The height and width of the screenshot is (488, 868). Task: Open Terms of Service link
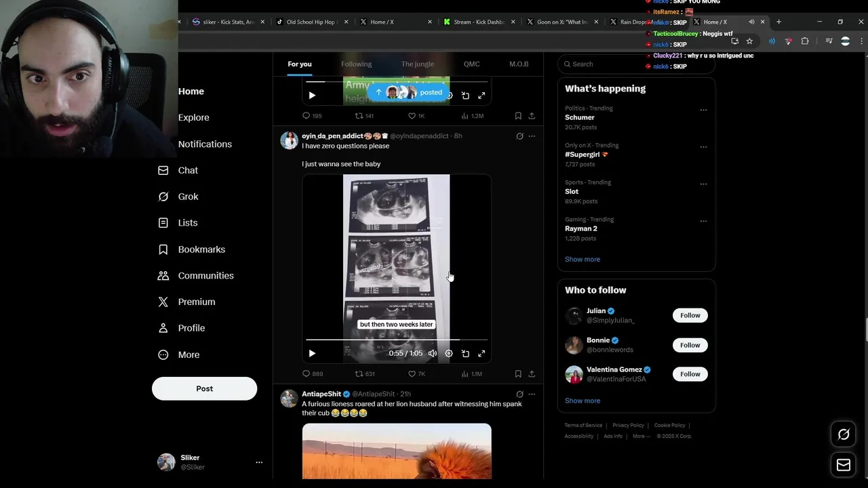coord(583,426)
